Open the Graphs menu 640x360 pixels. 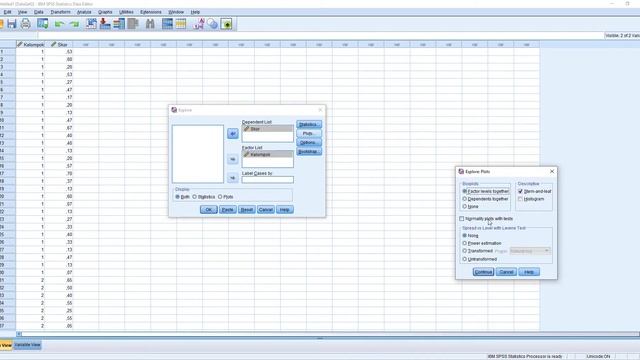[x=105, y=12]
